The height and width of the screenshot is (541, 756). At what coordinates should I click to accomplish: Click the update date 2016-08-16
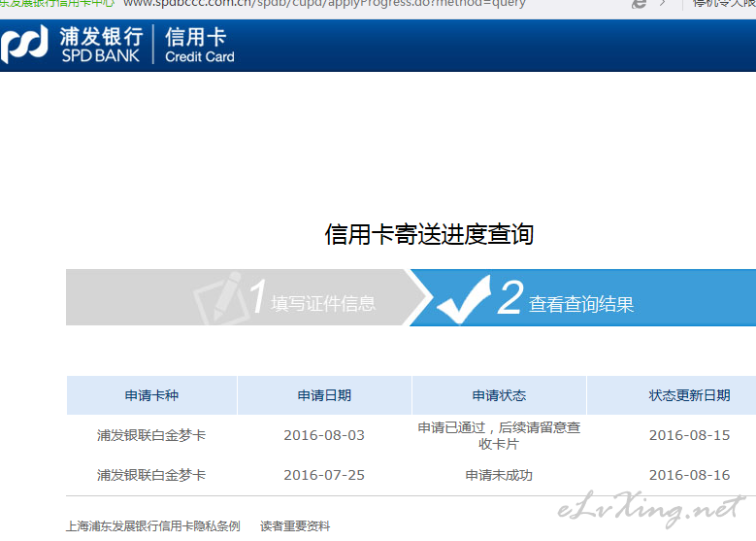point(689,475)
